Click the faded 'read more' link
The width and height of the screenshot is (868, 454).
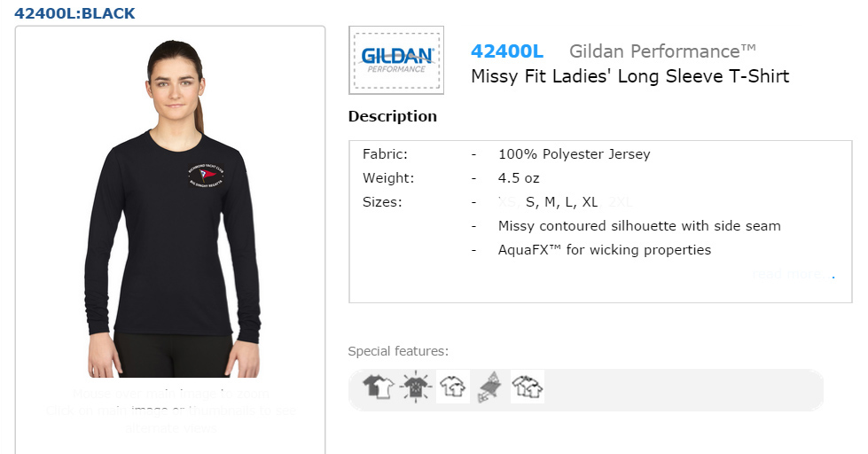[x=794, y=273]
